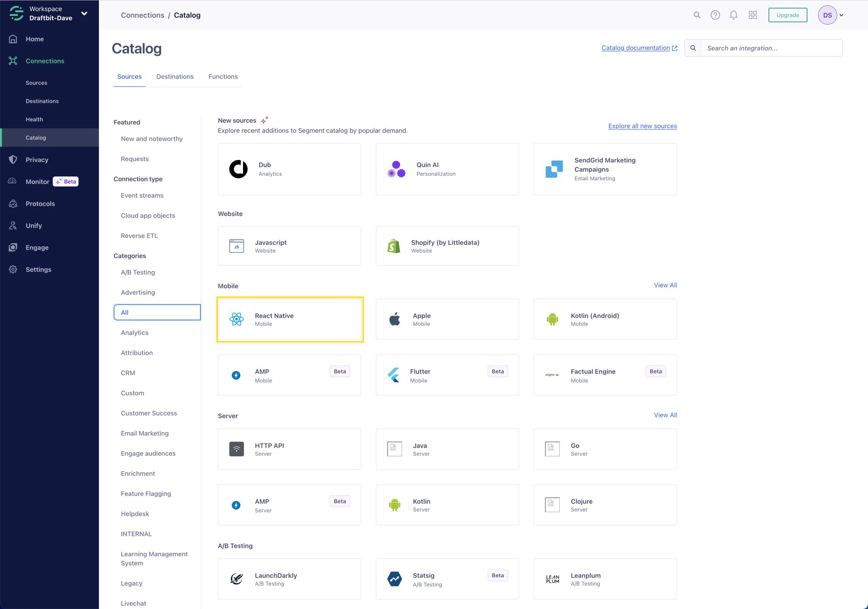Filter by Event streams
Screen dimensions: 868x609
[142, 196]
